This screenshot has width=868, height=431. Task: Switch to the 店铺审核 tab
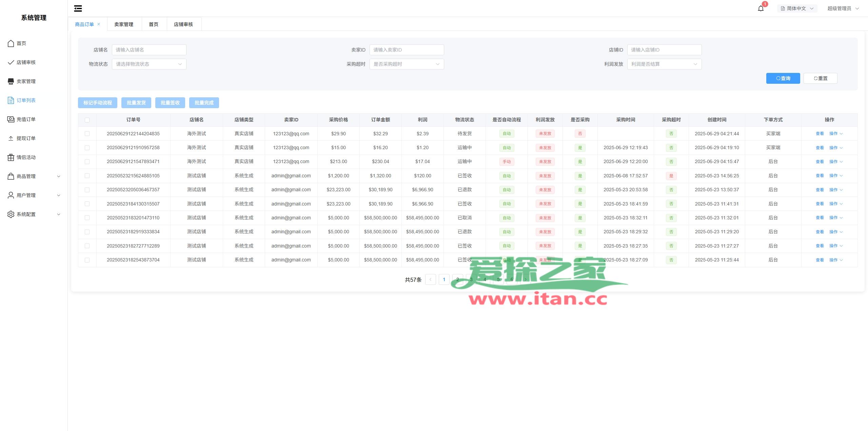[183, 24]
